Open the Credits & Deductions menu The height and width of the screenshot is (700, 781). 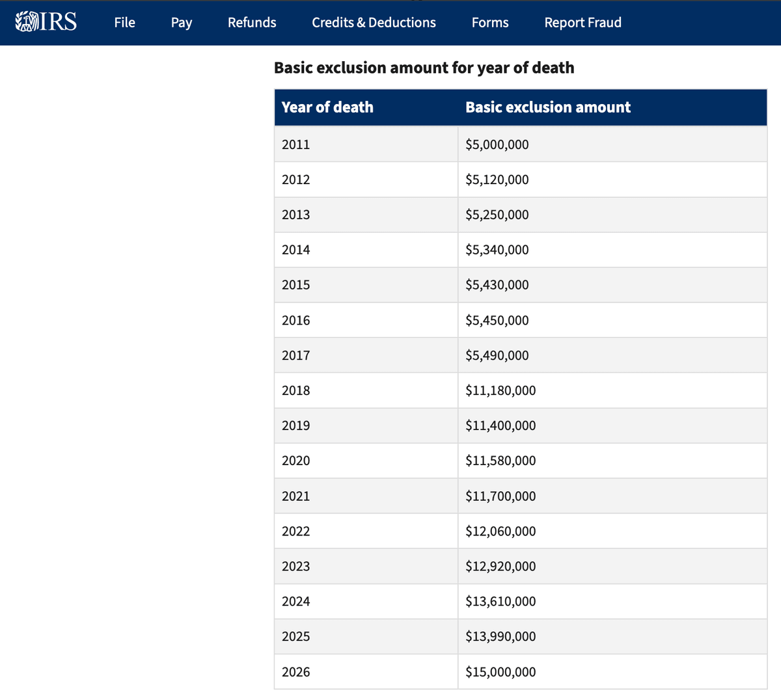(374, 22)
